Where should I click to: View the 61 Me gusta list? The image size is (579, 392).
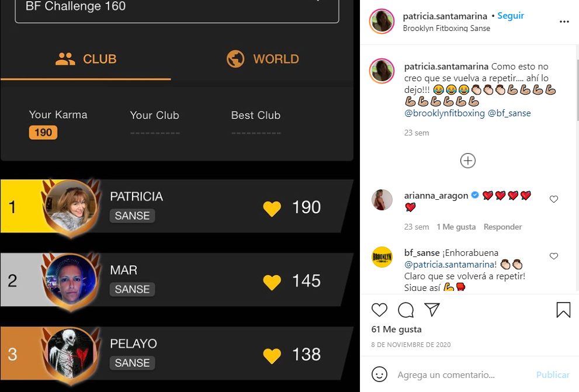point(396,329)
